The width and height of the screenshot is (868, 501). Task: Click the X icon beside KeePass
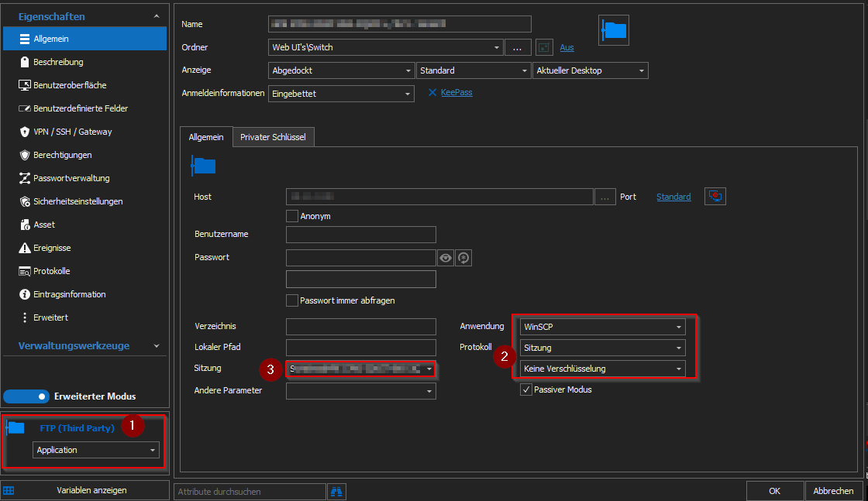(432, 92)
